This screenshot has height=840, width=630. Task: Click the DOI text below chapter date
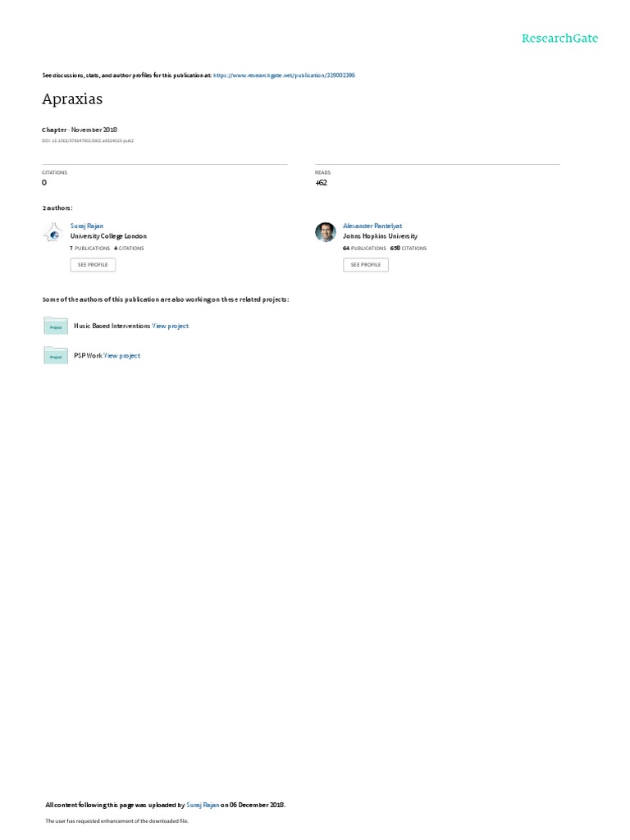pyautogui.click(x=88, y=141)
